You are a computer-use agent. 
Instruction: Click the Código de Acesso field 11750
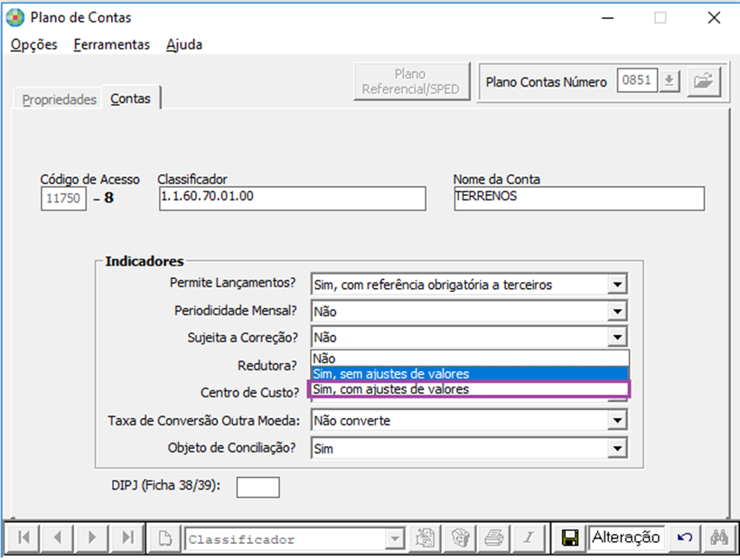63,198
